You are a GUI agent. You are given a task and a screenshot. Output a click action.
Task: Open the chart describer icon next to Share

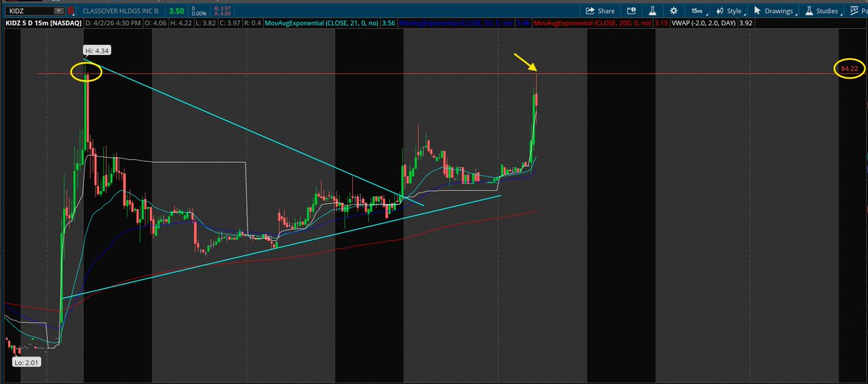pos(631,11)
